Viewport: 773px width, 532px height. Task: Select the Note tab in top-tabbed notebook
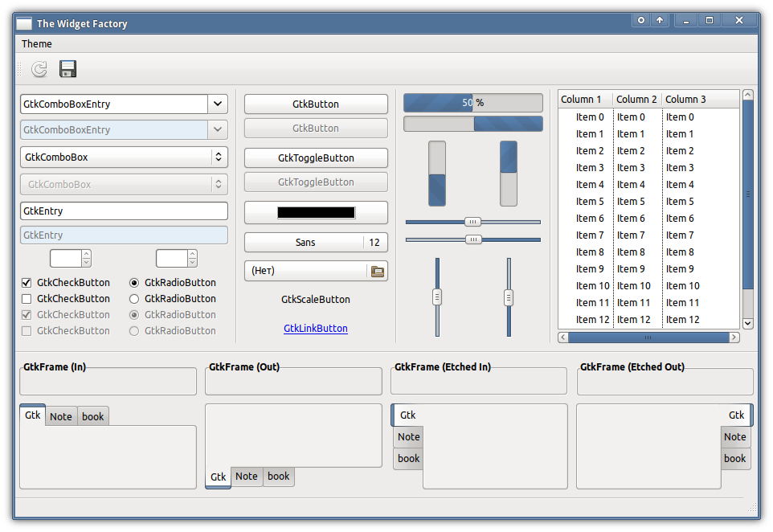61,416
